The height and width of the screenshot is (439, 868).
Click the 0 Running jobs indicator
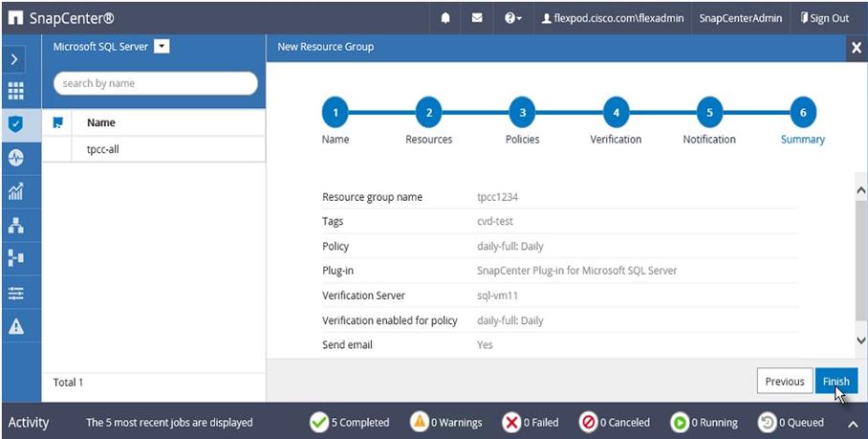(704, 423)
